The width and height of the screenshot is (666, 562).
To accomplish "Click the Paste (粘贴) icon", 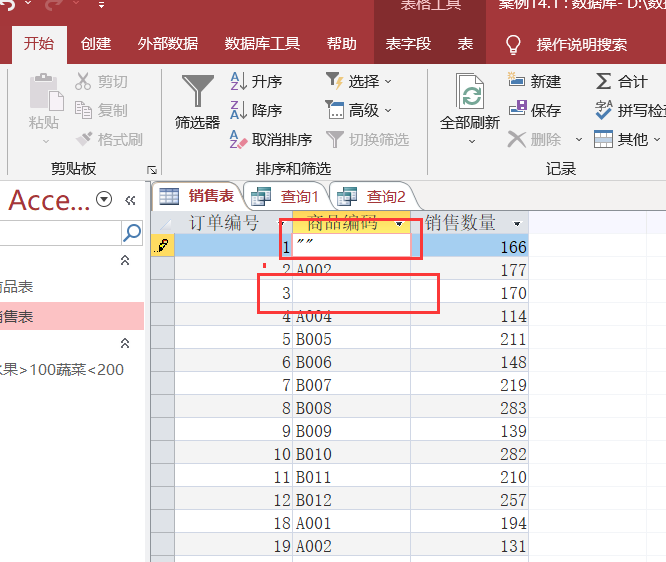I will pos(45,92).
